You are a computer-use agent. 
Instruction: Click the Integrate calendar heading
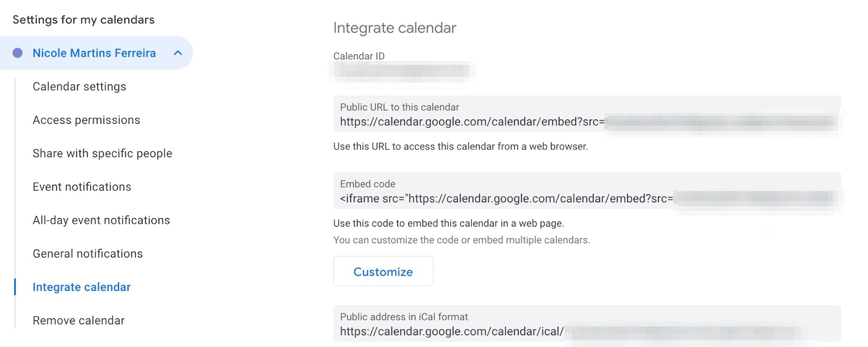click(395, 28)
